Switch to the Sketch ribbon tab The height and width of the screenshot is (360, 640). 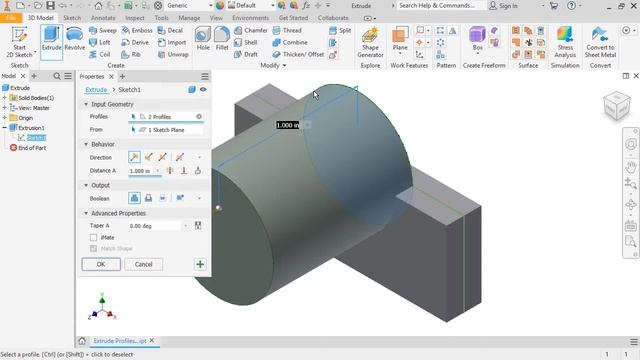click(72, 18)
